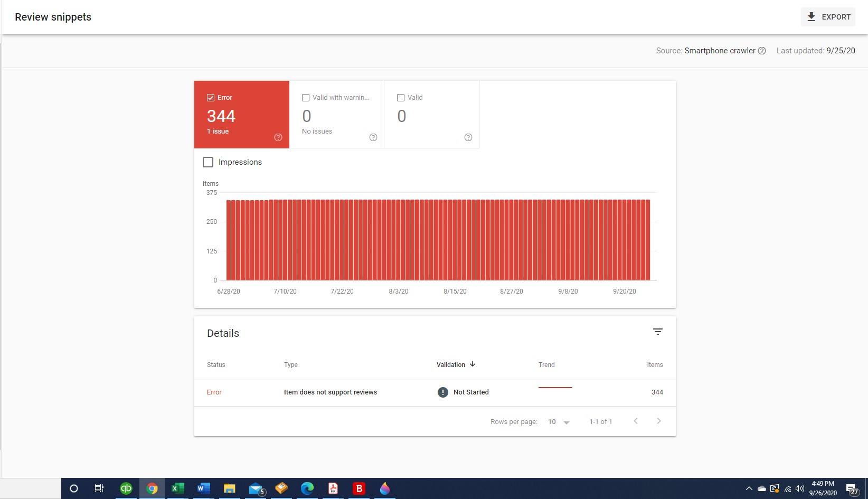Click the 8/3/20 date label on chart
Screen dimensions: 868x499
pyautogui.click(x=399, y=291)
